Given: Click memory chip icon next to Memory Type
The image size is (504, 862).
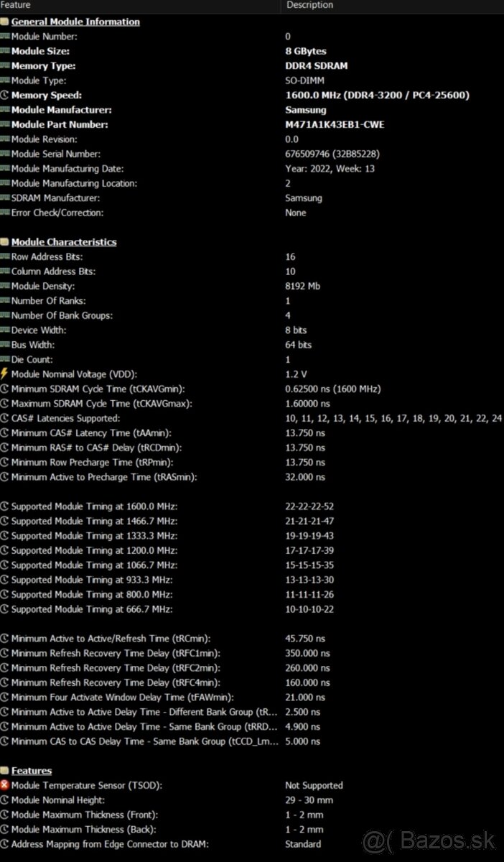Looking at the screenshot, I should pyautogui.click(x=5, y=66).
